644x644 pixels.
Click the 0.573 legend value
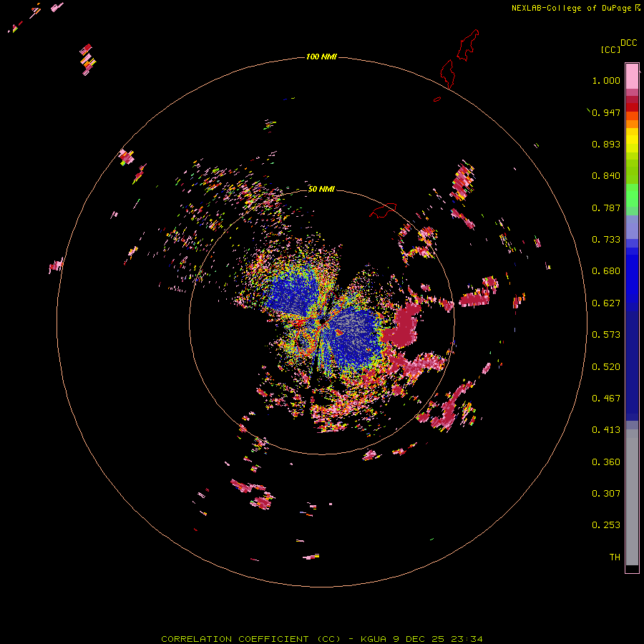point(606,335)
